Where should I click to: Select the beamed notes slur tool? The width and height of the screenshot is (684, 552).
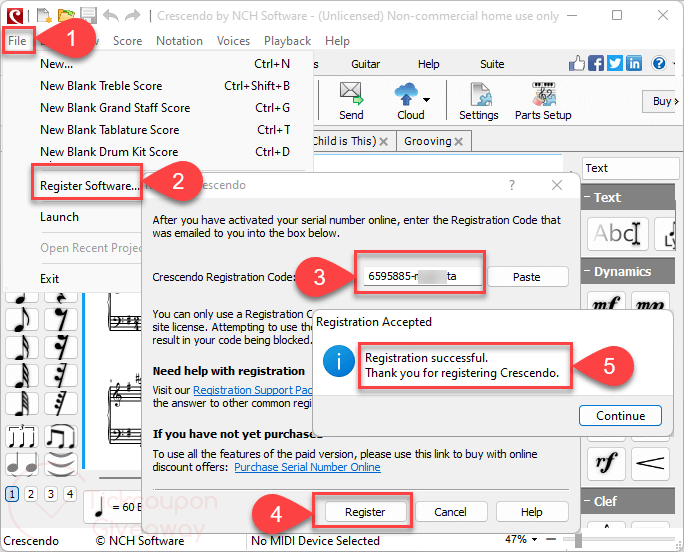(61, 437)
